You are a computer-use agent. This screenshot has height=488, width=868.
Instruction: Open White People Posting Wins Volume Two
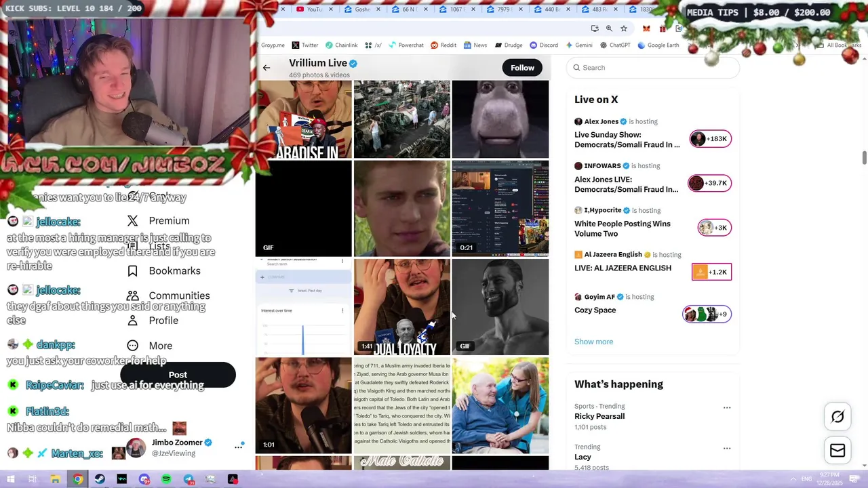[622, 228]
